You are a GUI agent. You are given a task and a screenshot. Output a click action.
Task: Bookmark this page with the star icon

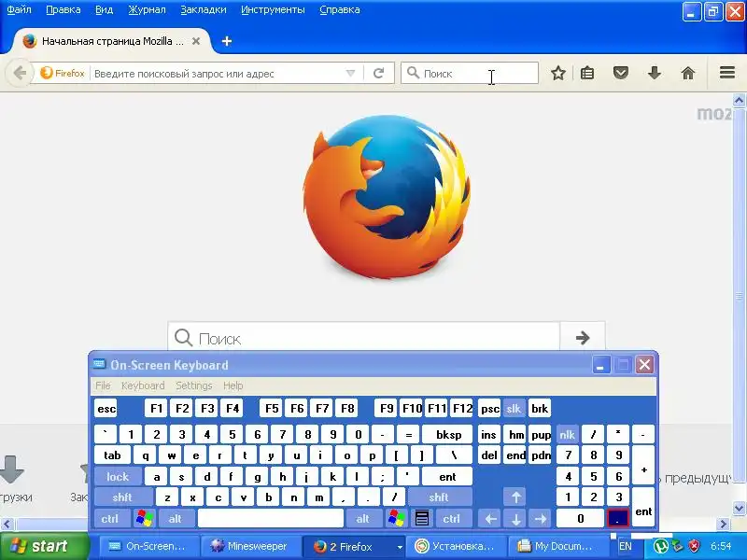point(557,74)
